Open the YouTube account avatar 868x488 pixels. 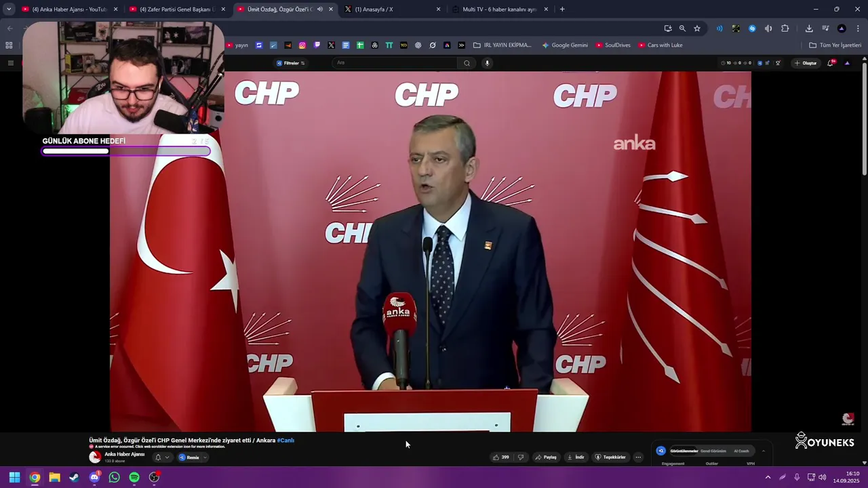click(x=847, y=63)
